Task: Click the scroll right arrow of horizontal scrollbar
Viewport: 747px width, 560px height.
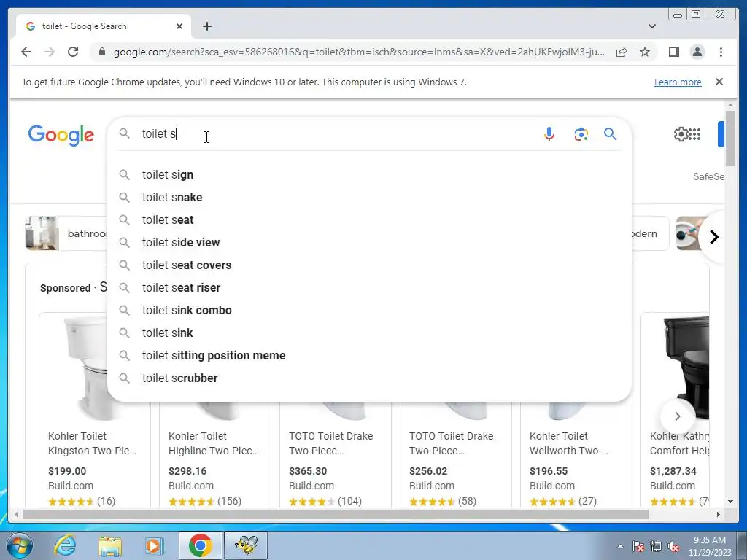Action: point(719,514)
